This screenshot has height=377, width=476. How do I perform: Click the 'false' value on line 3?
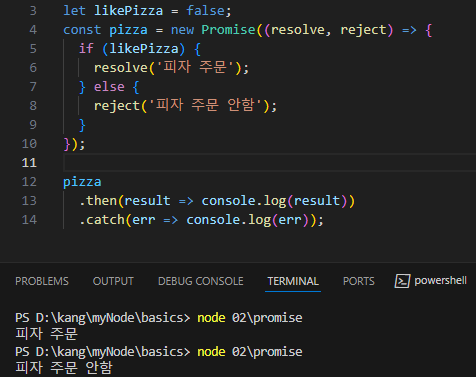point(206,11)
